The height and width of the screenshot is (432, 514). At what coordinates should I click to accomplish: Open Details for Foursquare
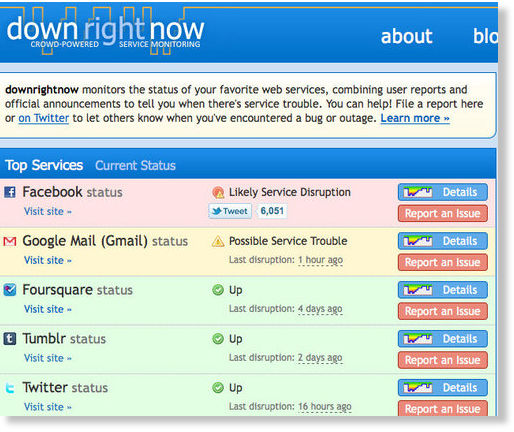[443, 290]
